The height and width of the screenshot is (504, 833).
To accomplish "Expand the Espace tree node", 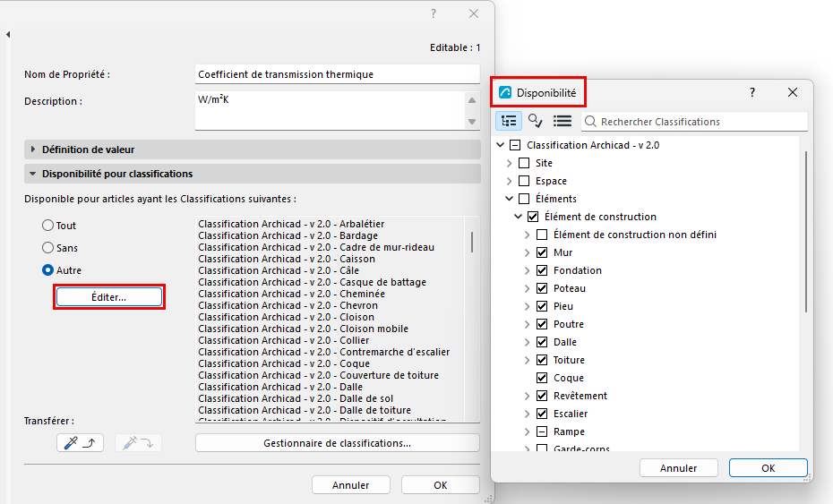I will pyautogui.click(x=510, y=181).
